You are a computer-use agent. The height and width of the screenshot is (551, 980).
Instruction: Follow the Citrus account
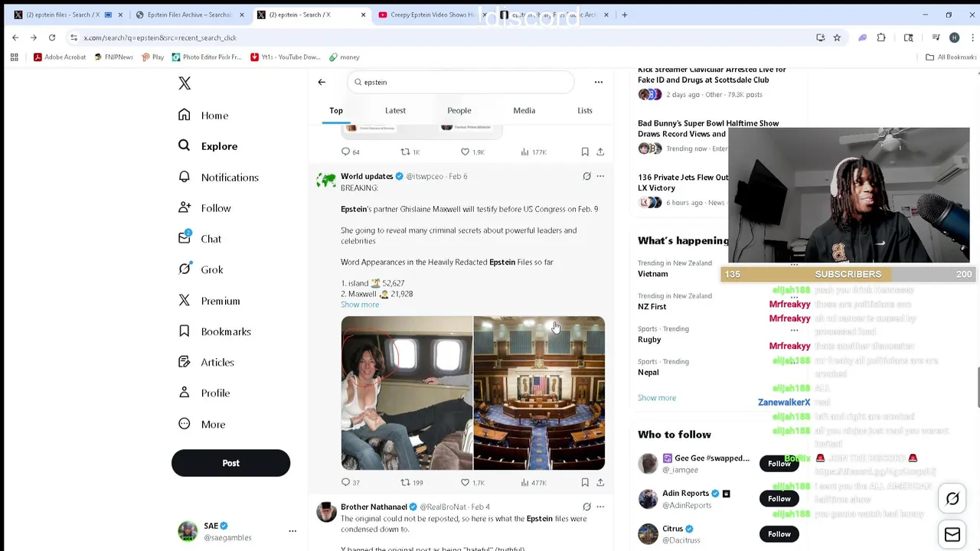pyautogui.click(x=779, y=534)
